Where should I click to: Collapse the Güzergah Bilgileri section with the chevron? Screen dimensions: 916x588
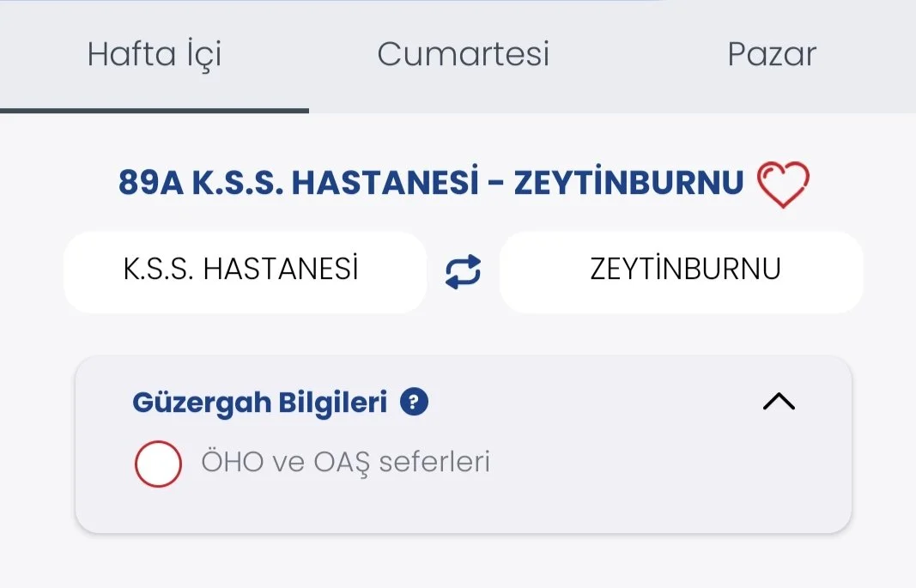(779, 402)
